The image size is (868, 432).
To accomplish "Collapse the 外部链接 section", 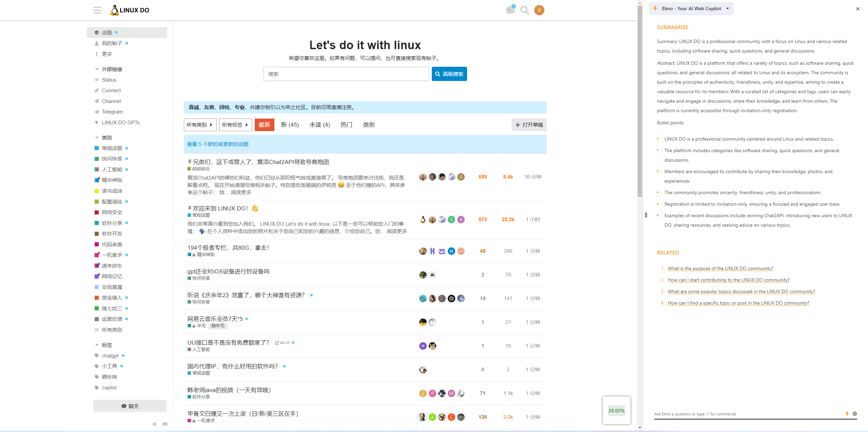I will (x=109, y=69).
